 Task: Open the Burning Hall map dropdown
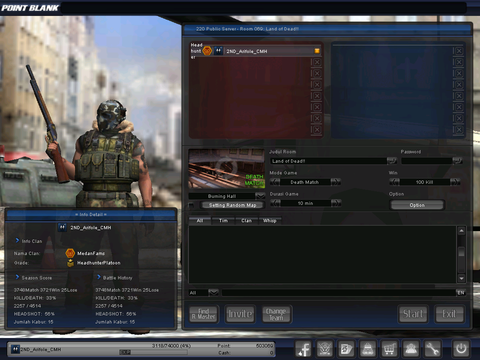click(x=260, y=196)
